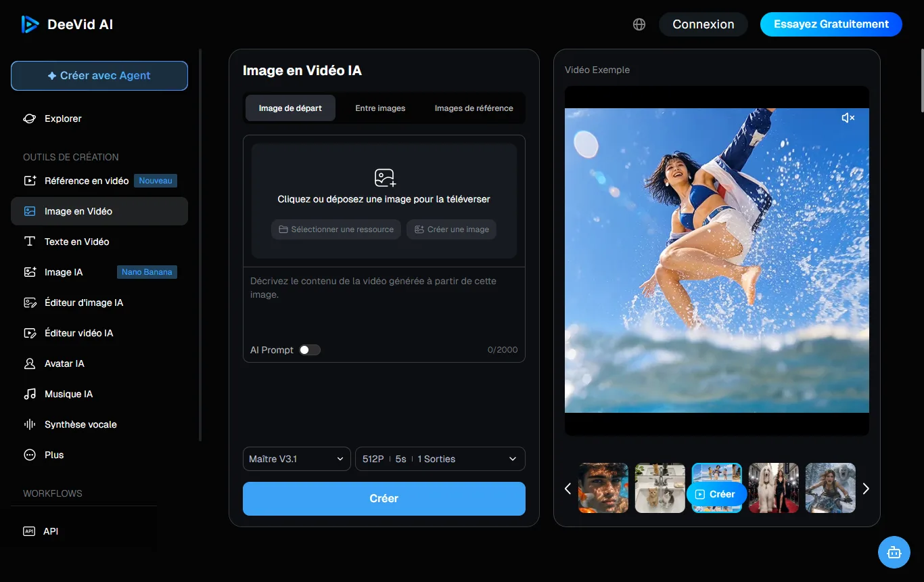
Task: Show next example thumbnails
Action: (x=866, y=489)
